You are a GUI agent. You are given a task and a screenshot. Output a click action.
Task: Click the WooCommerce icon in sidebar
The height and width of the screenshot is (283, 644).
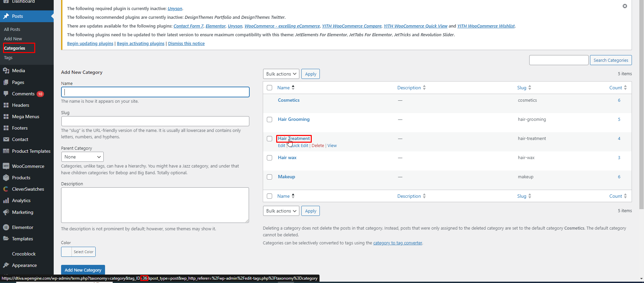pyautogui.click(x=6, y=166)
